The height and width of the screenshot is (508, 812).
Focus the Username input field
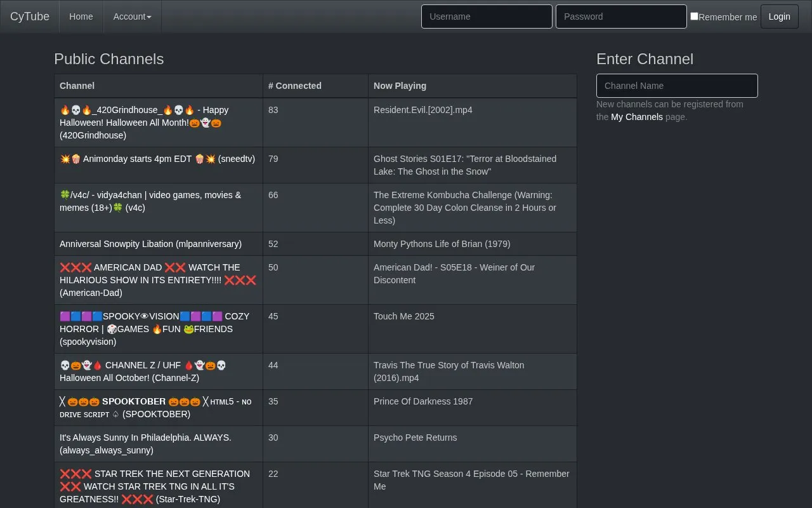click(487, 17)
